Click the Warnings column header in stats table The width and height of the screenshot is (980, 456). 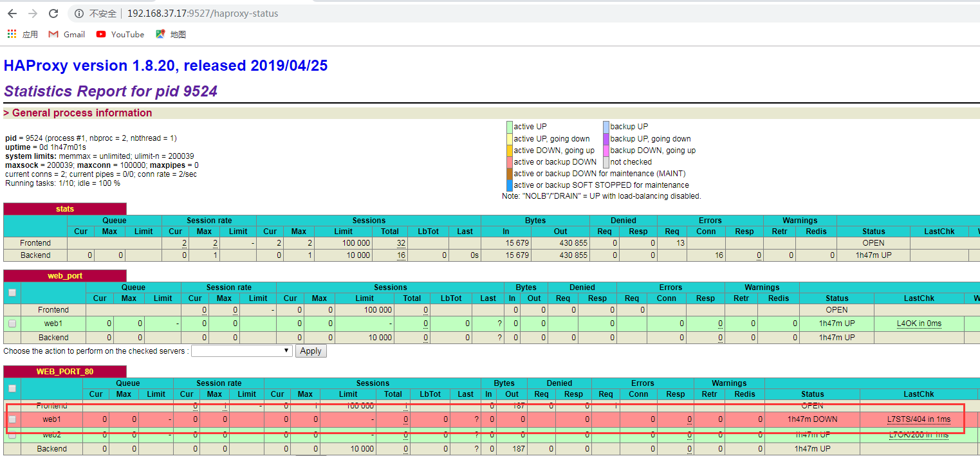pos(800,221)
